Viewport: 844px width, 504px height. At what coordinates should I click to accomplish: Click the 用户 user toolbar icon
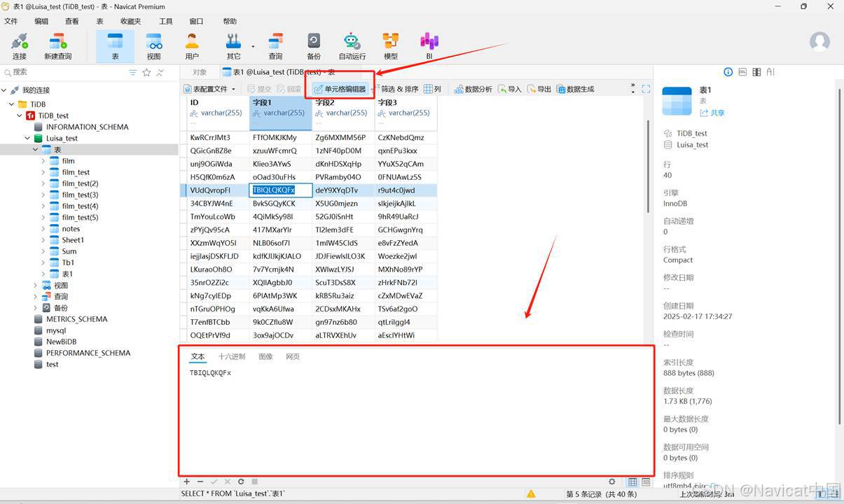[191, 46]
